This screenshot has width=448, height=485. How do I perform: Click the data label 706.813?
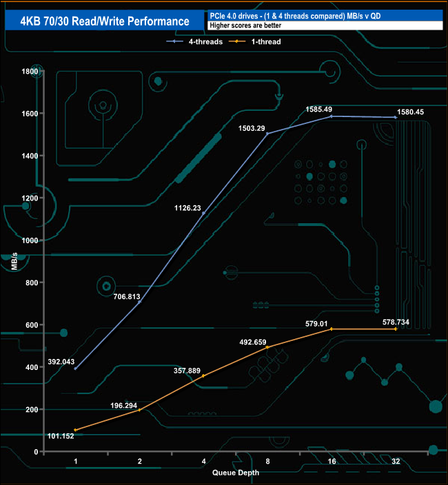tap(127, 297)
